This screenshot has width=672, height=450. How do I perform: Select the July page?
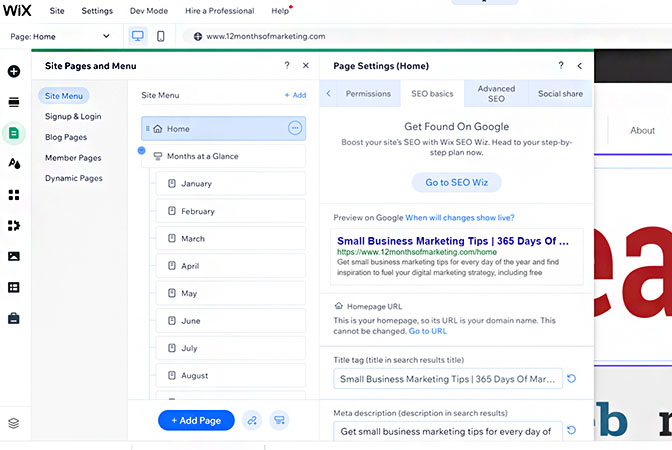pyautogui.click(x=231, y=348)
